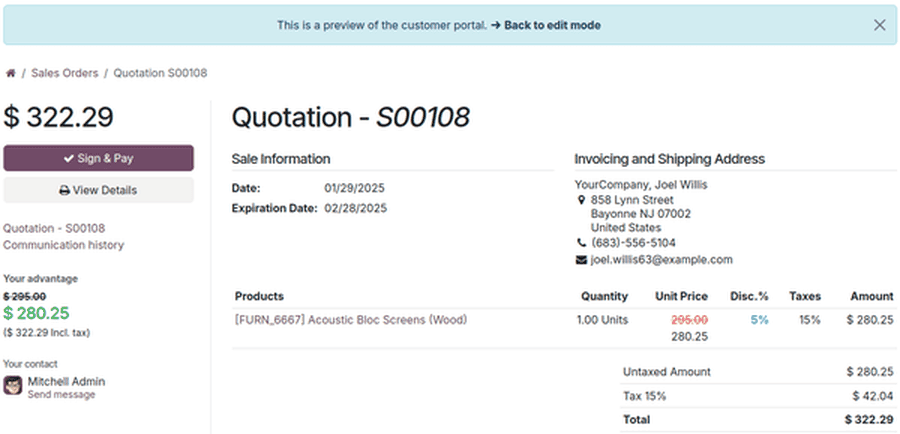Viewport: 900px width, 434px height.
Task: Click the 5% discount value
Action: (759, 320)
